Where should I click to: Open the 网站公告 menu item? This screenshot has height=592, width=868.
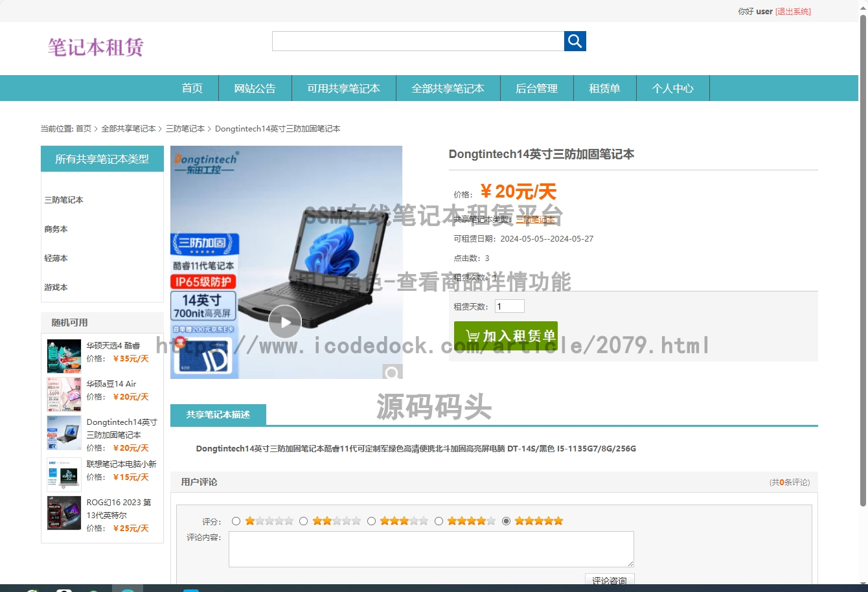(255, 88)
